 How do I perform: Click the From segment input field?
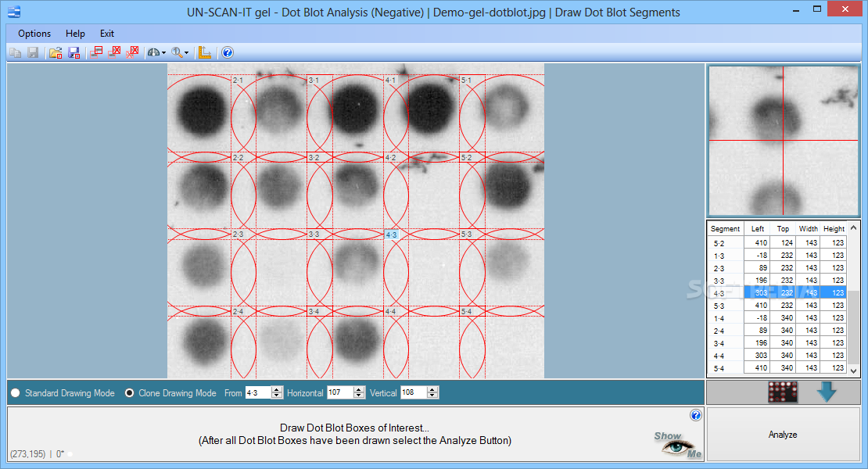[x=258, y=392]
